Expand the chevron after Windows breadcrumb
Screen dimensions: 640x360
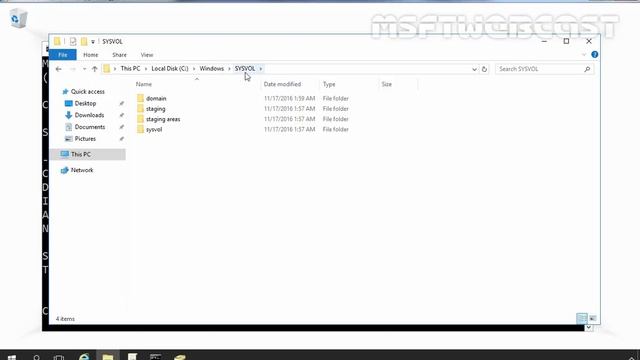229,69
